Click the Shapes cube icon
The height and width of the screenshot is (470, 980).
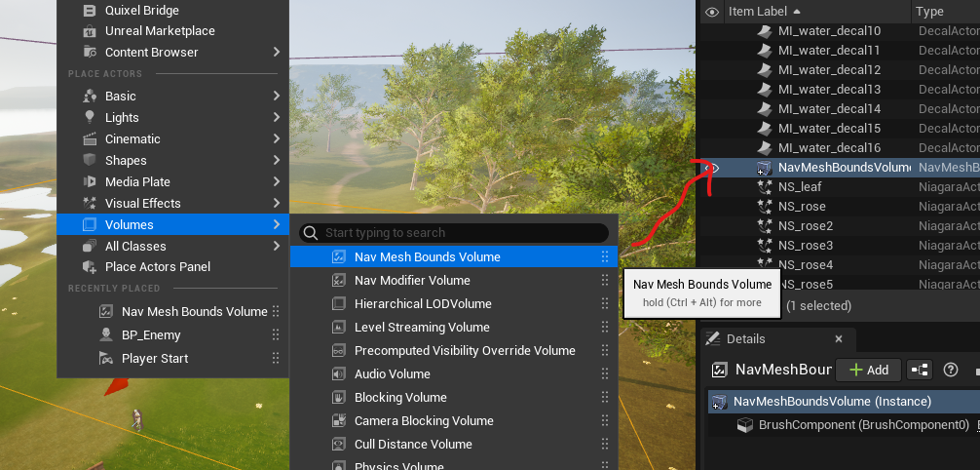90,160
